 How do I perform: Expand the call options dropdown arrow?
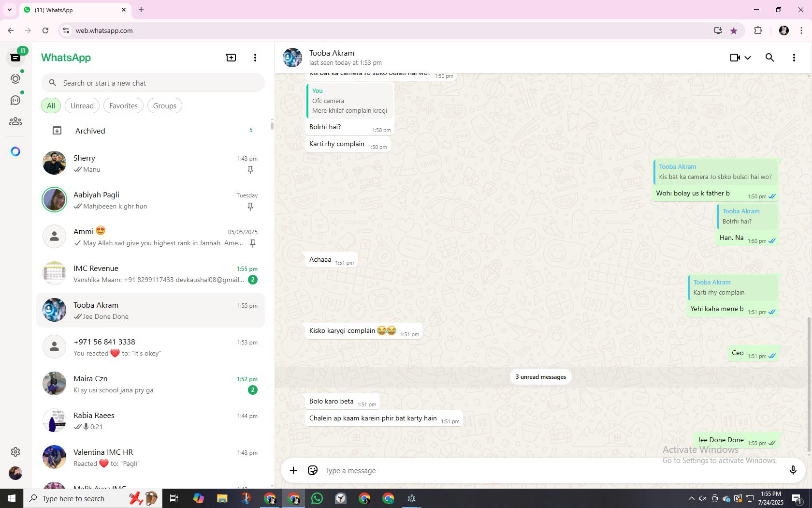[x=748, y=58]
